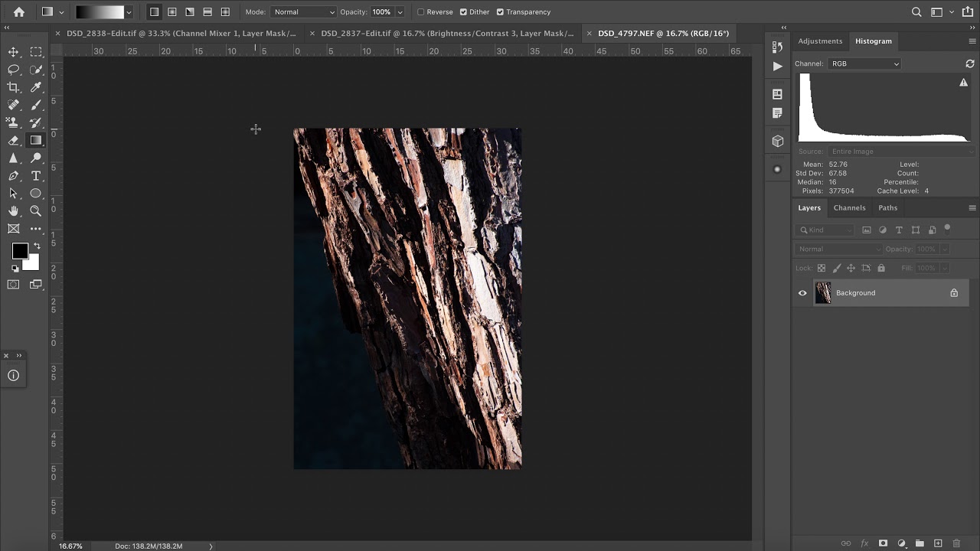Screen dimensions: 980x551
Task: Select the Move tool
Action: click(13, 52)
